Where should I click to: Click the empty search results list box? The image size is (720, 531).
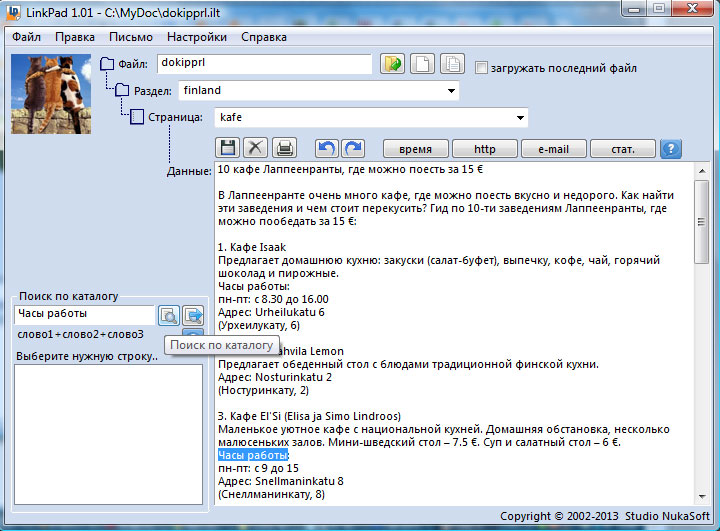point(108,434)
